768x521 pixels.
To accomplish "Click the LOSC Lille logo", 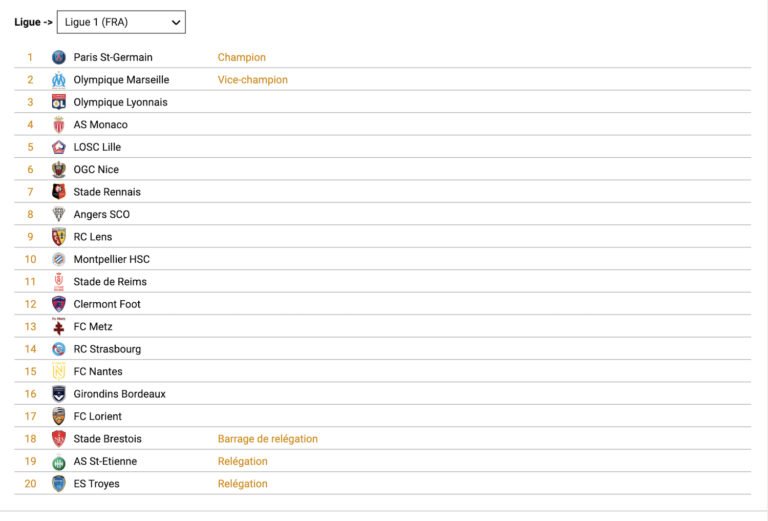I will click(x=59, y=147).
